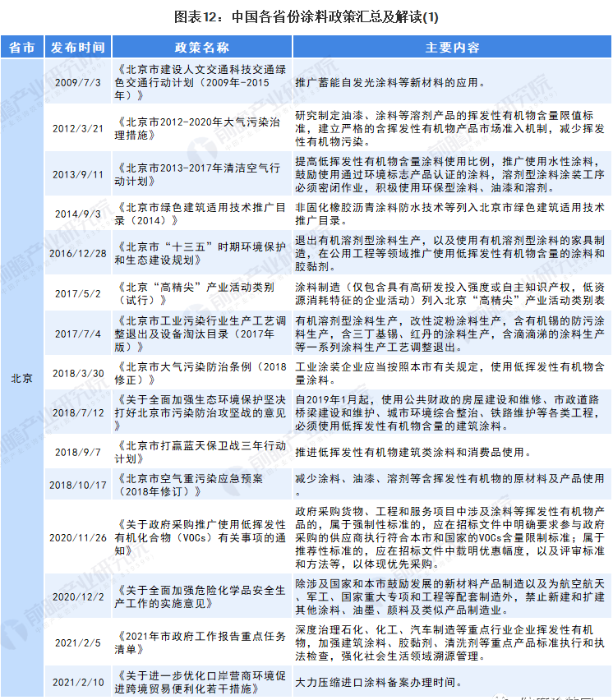Image resolution: width=613 pixels, height=700 pixels.
Task: Select the "政策名称" column header
Action: [201, 48]
